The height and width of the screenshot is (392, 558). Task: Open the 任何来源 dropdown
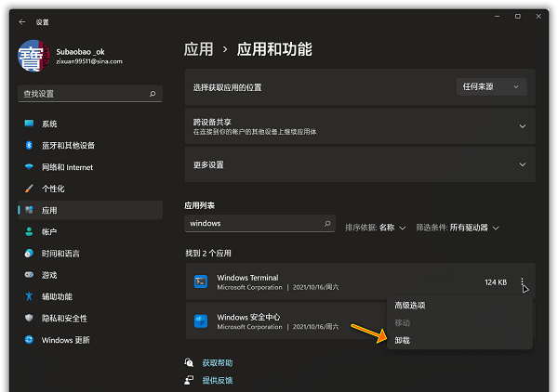click(492, 86)
